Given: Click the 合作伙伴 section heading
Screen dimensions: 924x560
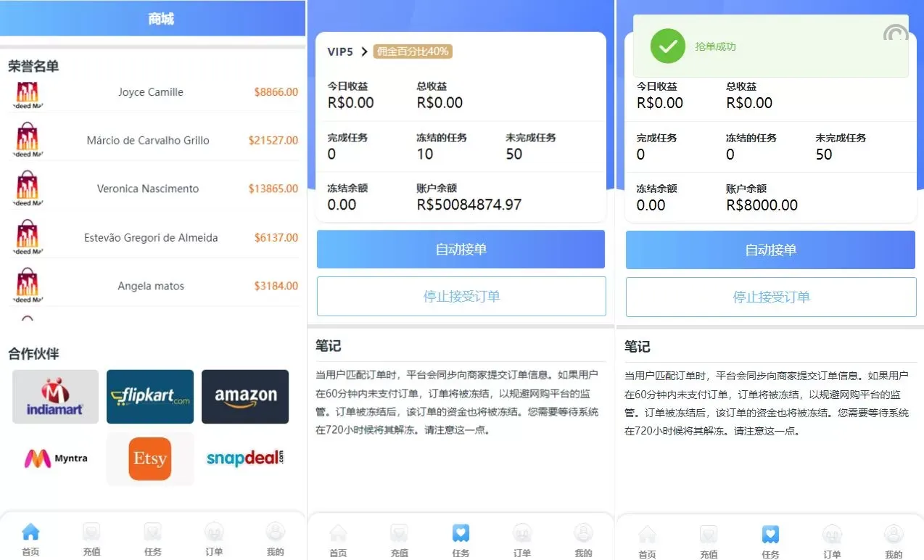Looking at the screenshot, I should [33, 354].
